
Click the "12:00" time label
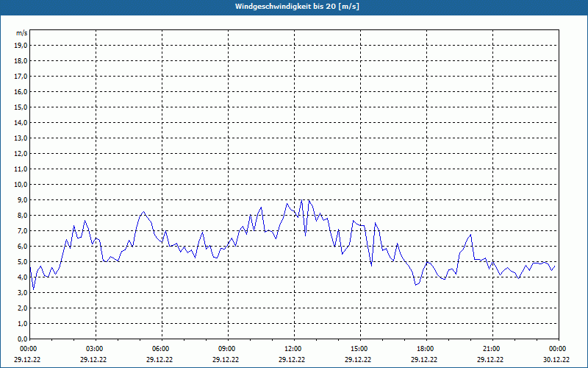click(293, 349)
